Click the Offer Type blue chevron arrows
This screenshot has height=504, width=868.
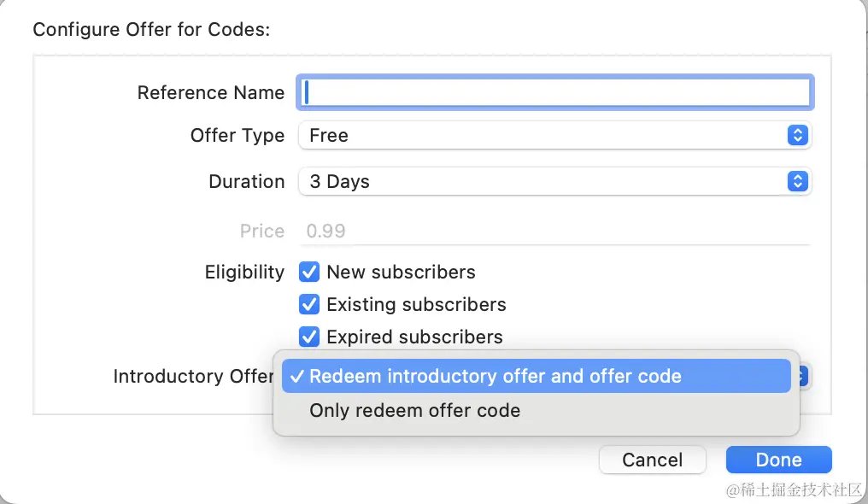tap(796, 135)
